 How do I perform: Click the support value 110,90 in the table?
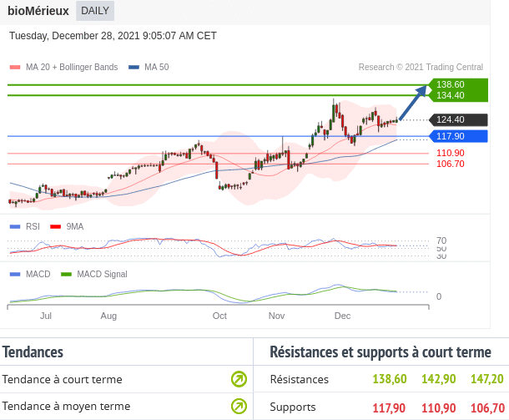439,408
